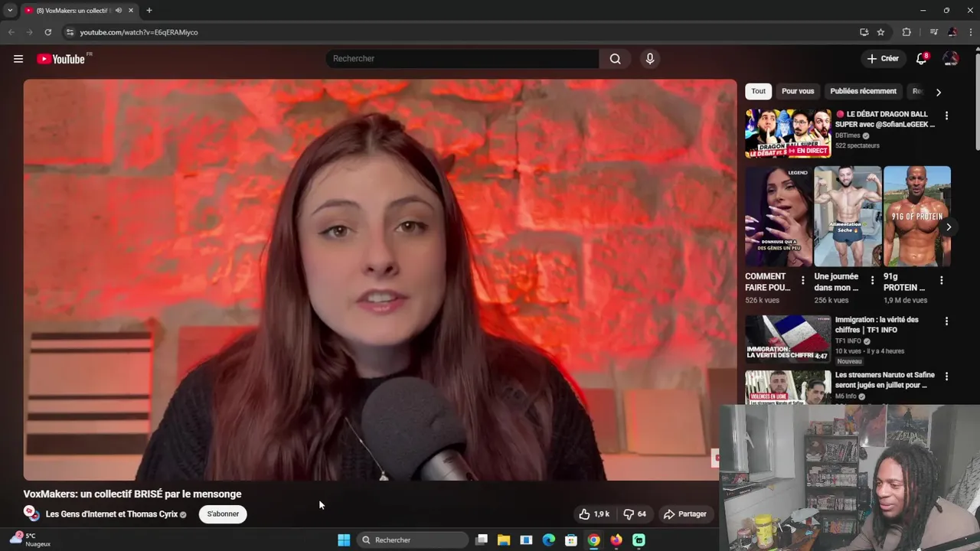Open options for the streamers Naruto et Safine video
Image resolution: width=980 pixels, height=551 pixels.
click(x=946, y=377)
